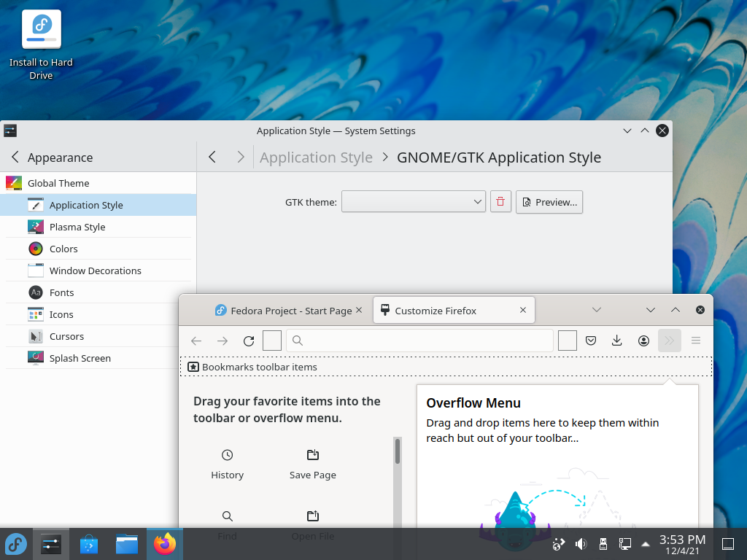Click Firefox reload button
The image size is (747, 560).
point(249,341)
